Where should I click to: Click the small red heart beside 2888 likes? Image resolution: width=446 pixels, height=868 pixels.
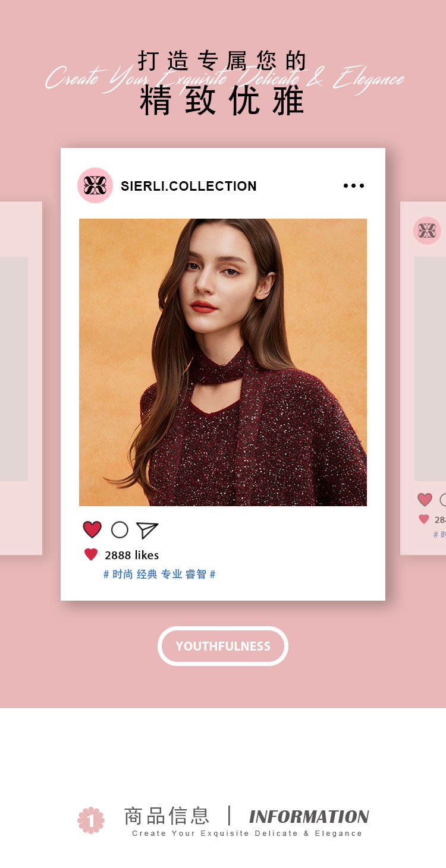pyautogui.click(x=91, y=554)
